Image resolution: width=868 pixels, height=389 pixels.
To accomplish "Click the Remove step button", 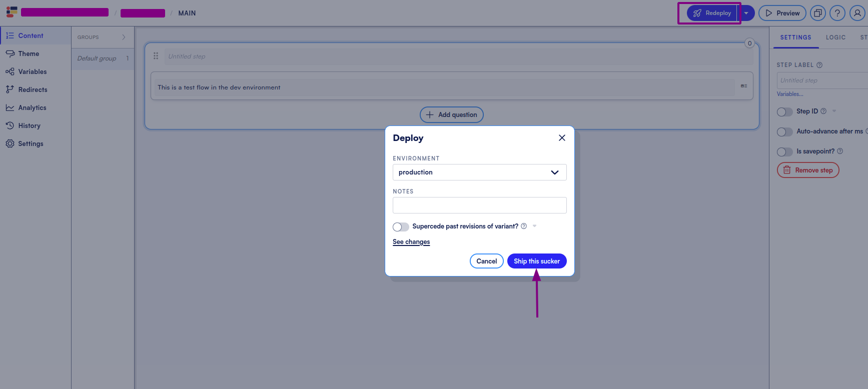I will tap(808, 170).
